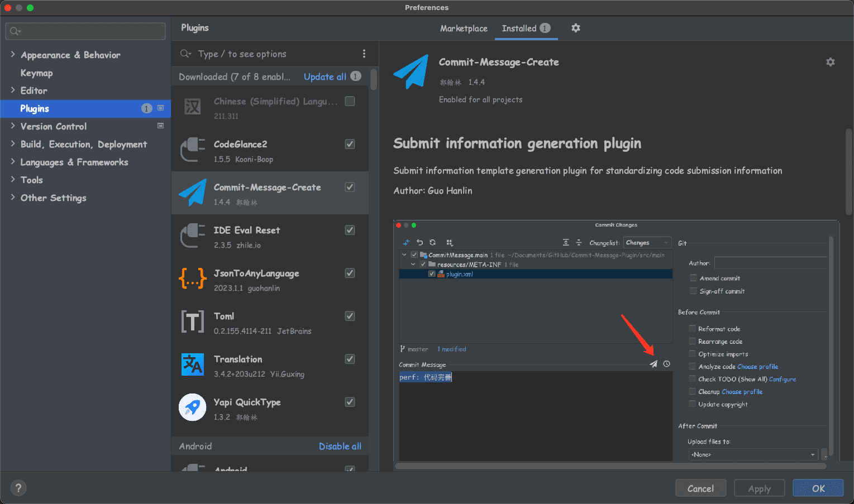Click the Commit-Message-Create paper plane list icon
The width and height of the screenshot is (854, 504).
point(193,193)
